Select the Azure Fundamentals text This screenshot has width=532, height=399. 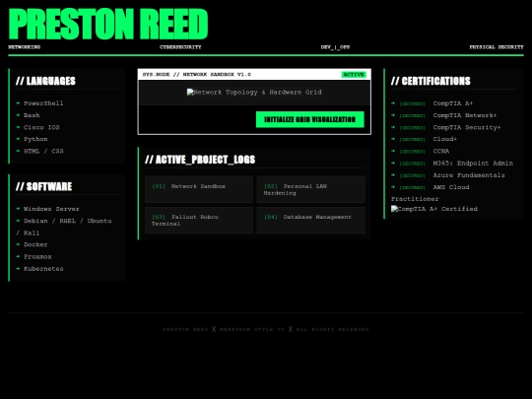(469, 175)
